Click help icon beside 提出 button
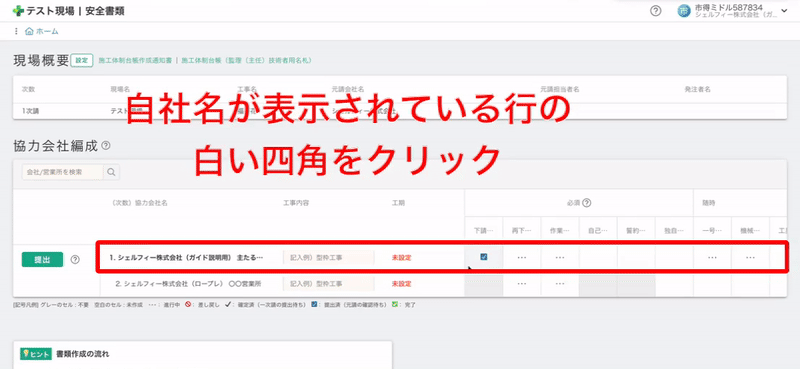This screenshot has width=800, height=369. (x=75, y=259)
